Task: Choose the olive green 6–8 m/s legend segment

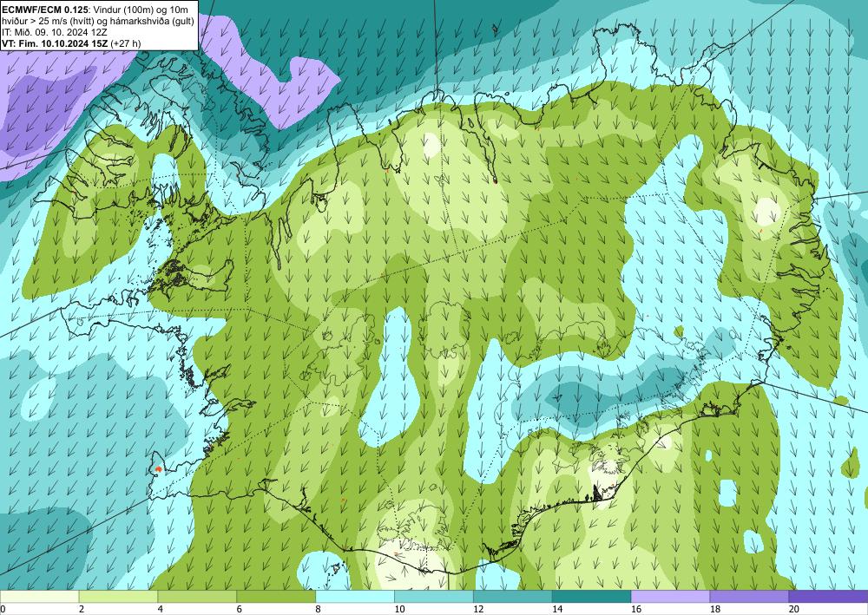Action: tap(276, 596)
